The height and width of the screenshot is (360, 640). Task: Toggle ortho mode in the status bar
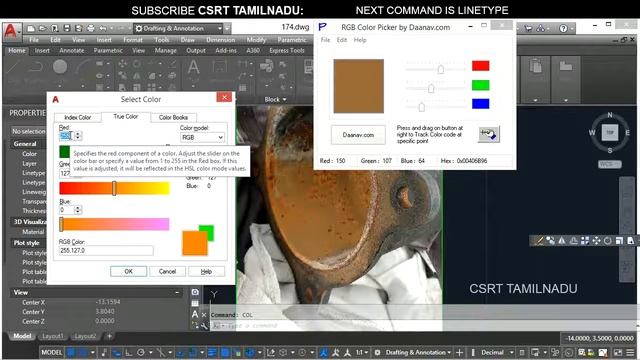(129, 352)
